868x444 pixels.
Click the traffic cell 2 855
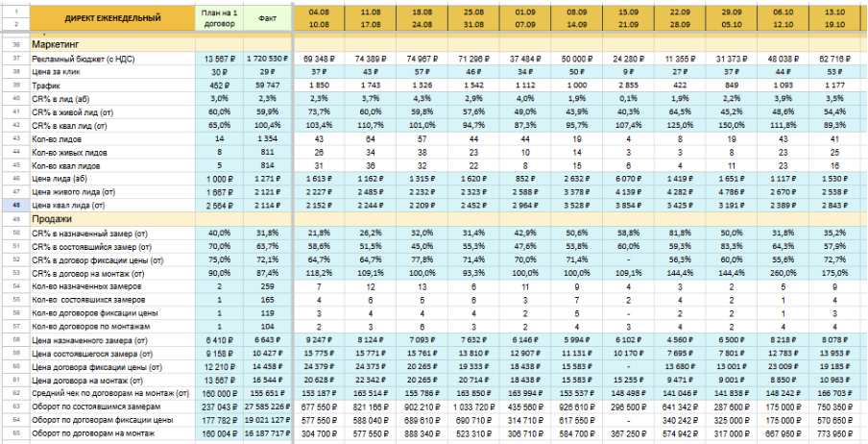tap(628, 84)
